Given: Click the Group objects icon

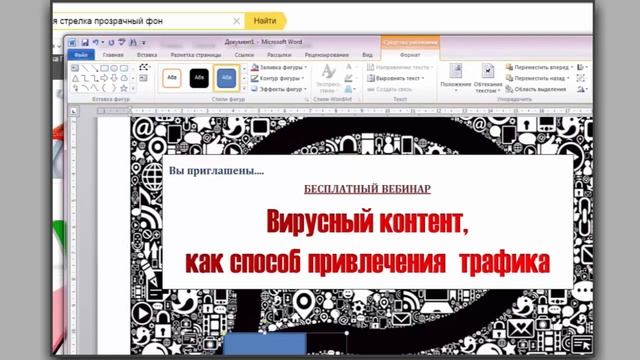Looking at the screenshot, I should [581, 78].
